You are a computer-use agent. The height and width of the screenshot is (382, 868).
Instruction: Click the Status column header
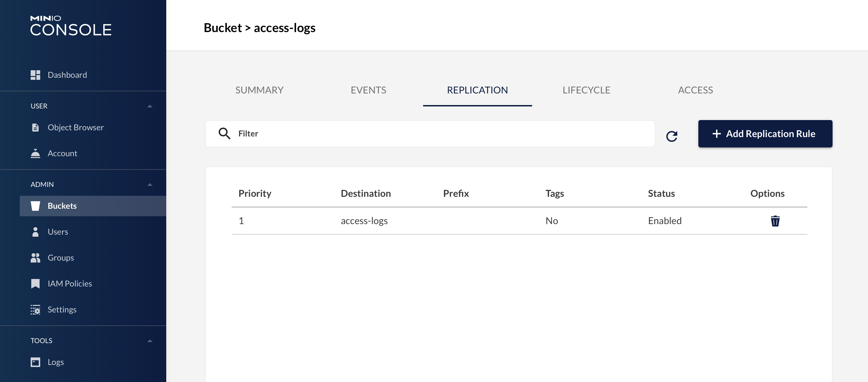click(662, 193)
